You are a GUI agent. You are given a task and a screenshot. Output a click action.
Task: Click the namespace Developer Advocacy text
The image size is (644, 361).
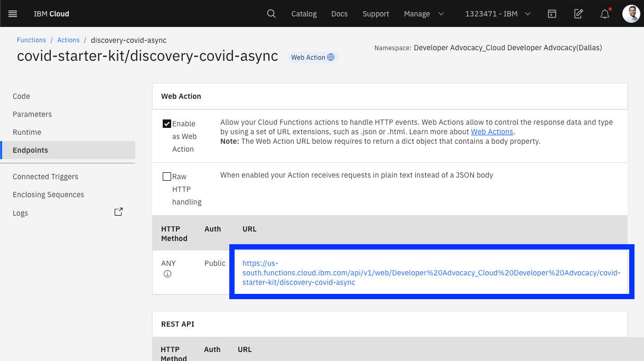(508, 48)
